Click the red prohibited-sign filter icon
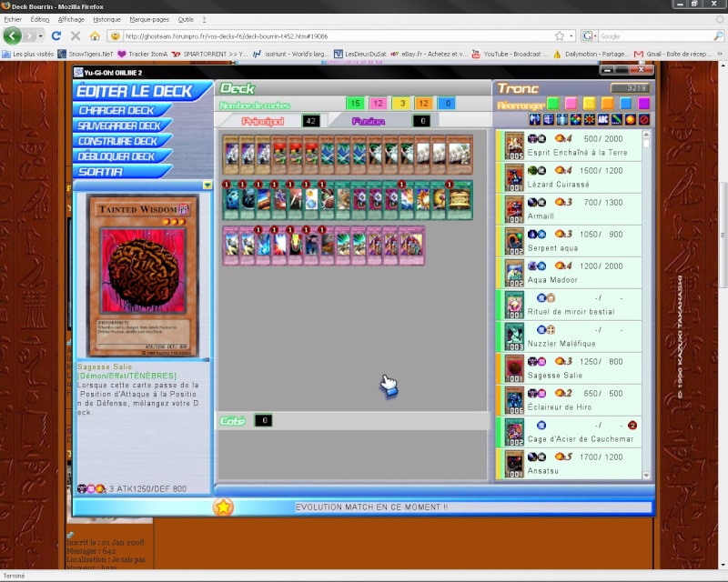 click(644, 120)
